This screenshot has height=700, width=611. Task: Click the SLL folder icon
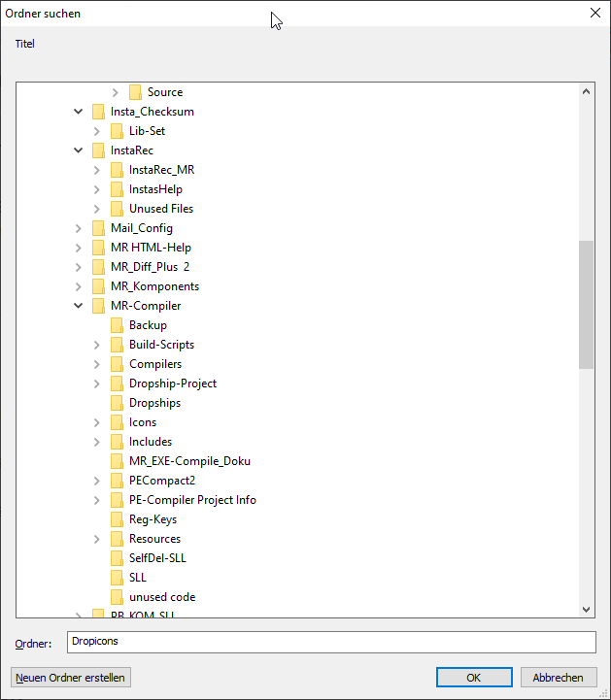(117, 578)
